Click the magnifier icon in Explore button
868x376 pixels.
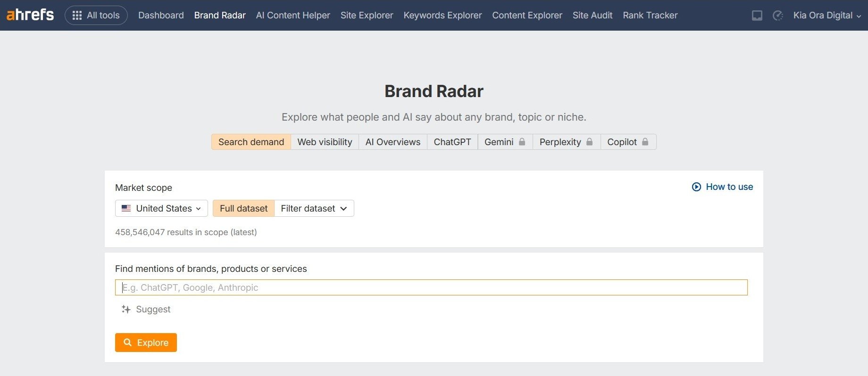(127, 343)
